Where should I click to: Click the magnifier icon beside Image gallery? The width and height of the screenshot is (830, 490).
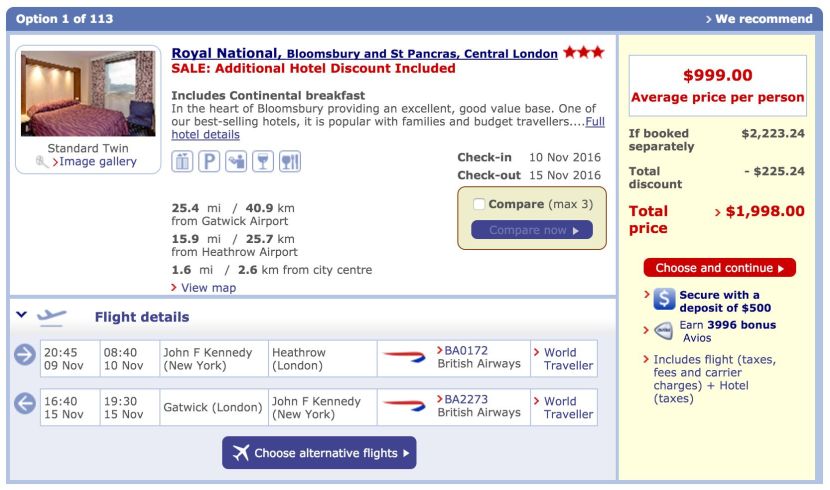[x=42, y=161]
